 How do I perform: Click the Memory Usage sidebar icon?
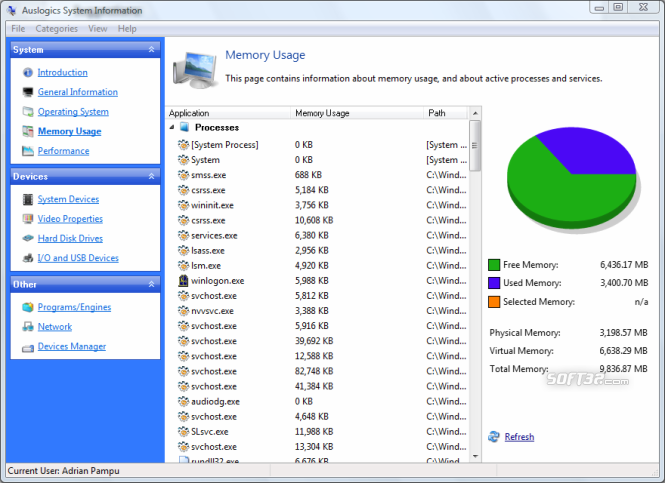28,131
